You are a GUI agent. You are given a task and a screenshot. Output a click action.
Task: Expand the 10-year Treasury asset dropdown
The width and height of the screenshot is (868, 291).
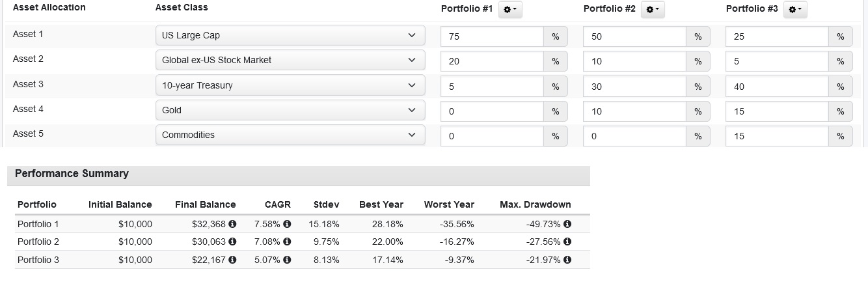[290, 85]
